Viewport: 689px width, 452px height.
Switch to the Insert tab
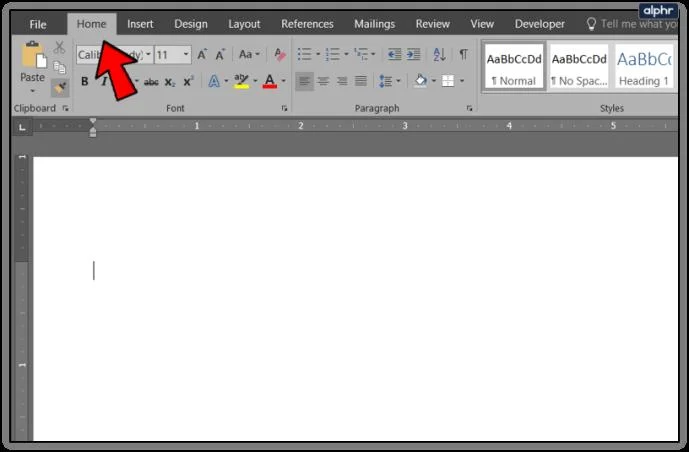point(140,24)
